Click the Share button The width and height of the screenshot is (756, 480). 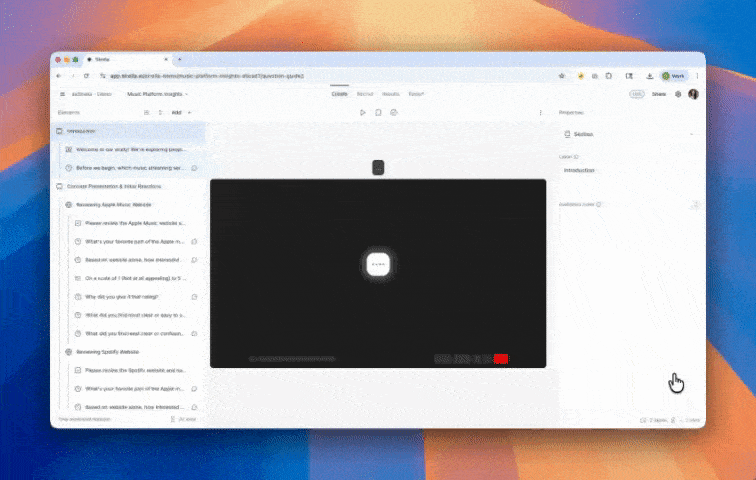tap(659, 94)
